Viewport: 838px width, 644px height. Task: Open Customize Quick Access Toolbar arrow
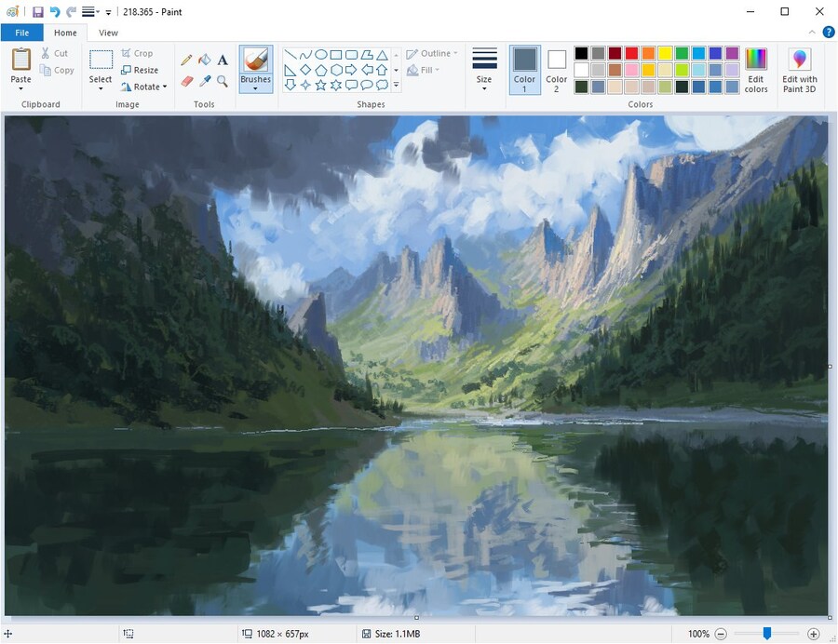109,12
